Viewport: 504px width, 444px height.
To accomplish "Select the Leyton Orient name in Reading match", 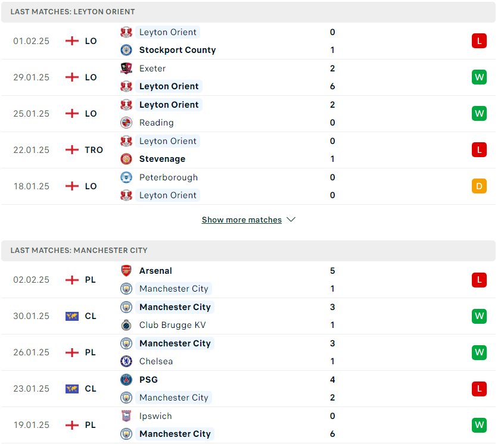I will [169, 105].
